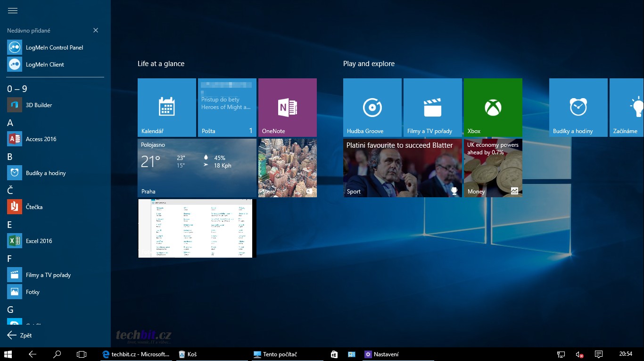Open the Sport news tile about Platini
The height and width of the screenshot is (361, 644).
[402, 168]
